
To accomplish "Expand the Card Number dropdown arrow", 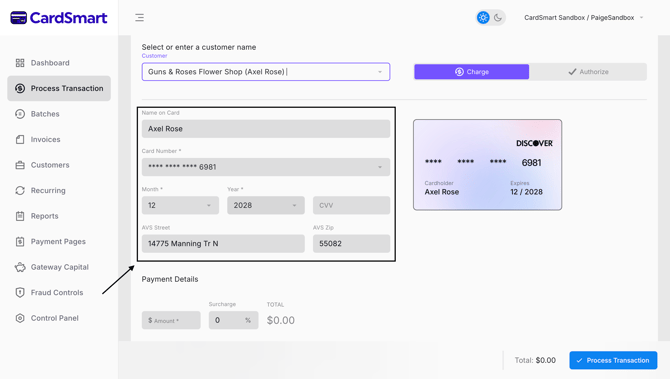I will (x=380, y=167).
